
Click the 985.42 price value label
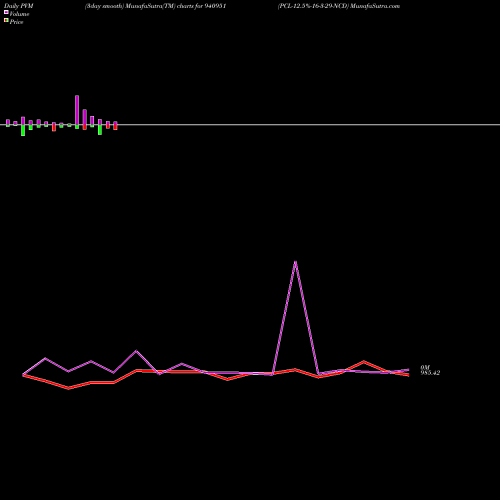[430, 373]
